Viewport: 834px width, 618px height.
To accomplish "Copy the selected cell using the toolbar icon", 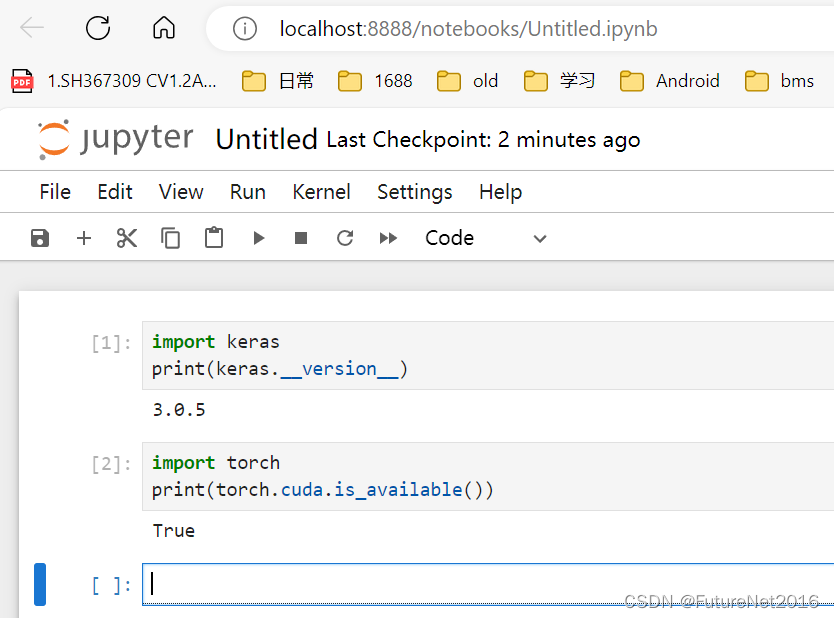I will tap(171, 238).
